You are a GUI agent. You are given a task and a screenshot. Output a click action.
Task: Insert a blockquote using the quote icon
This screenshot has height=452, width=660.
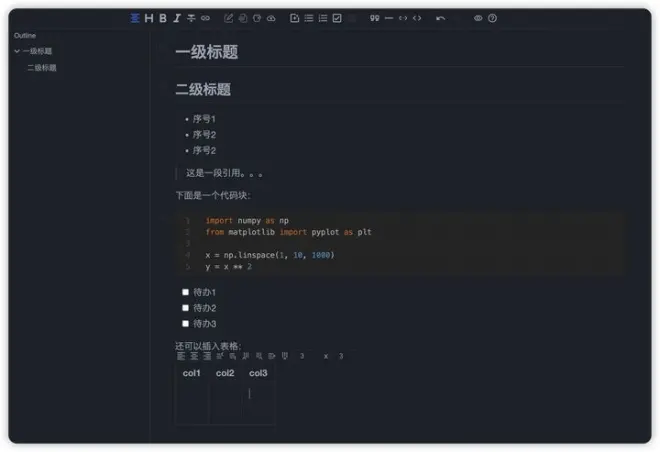click(x=375, y=18)
